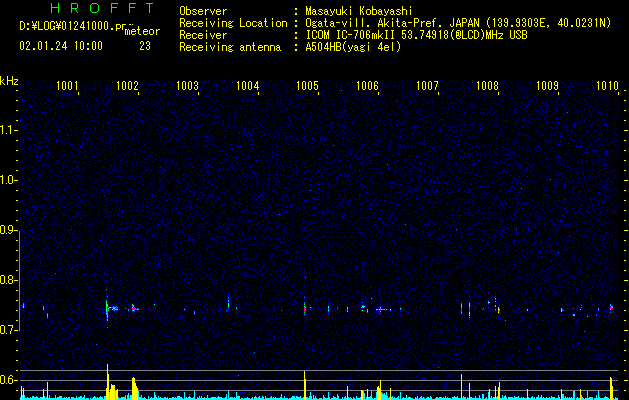The width and height of the screenshot is (629, 400).
Task: Click the 0.9 kHz frequency label
Action: pos(9,230)
